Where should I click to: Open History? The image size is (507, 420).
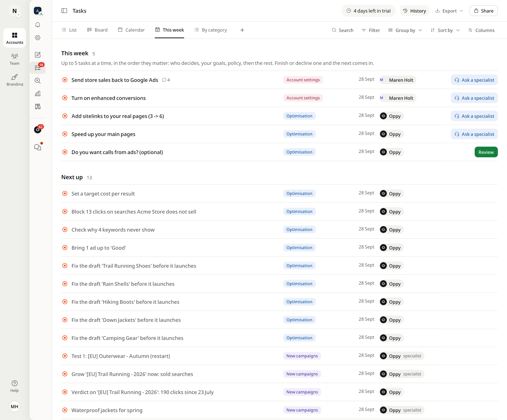(x=415, y=11)
